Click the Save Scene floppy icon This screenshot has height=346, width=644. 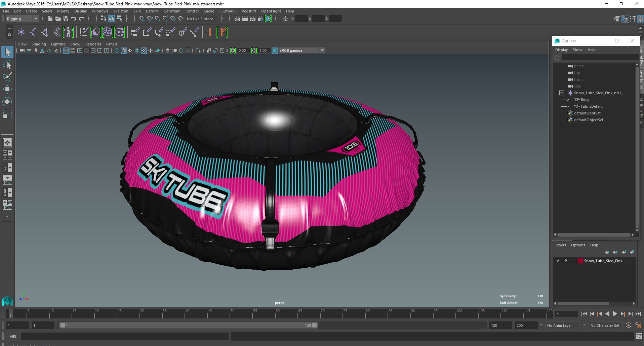pyautogui.click(x=66, y=19)
